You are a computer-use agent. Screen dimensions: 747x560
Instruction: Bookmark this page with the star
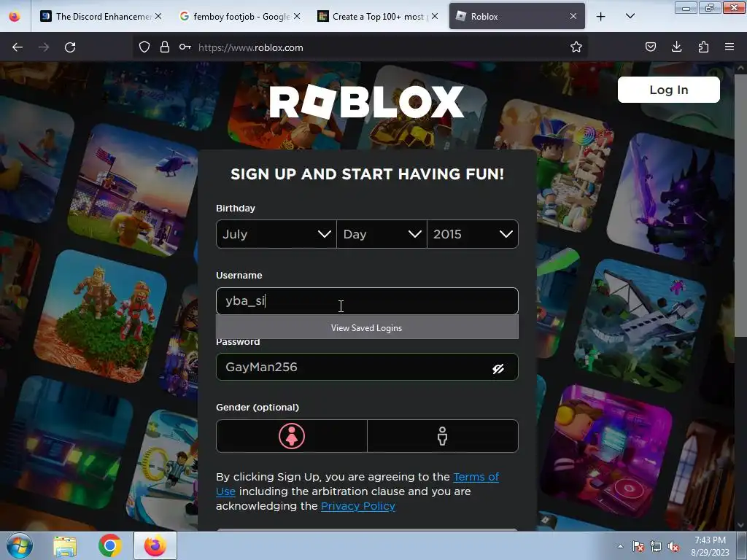tap(576, 47)
